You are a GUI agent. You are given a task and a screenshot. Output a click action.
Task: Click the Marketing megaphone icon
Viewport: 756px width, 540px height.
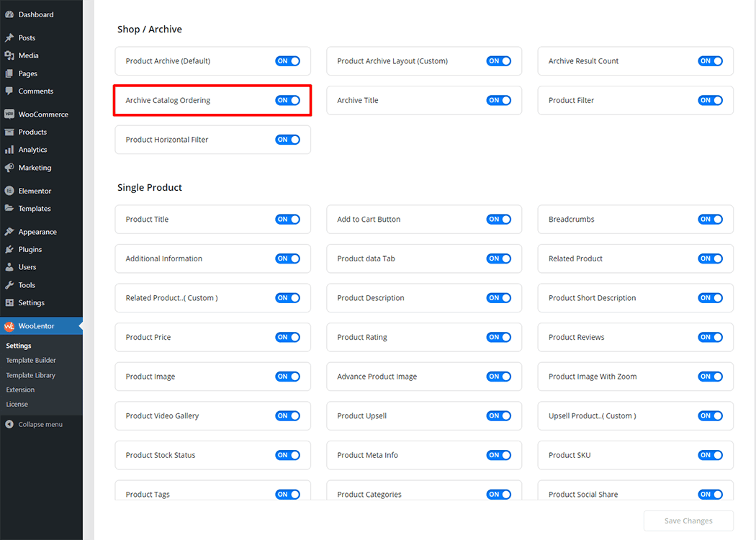pyautogui.click(x=9, y=168)
